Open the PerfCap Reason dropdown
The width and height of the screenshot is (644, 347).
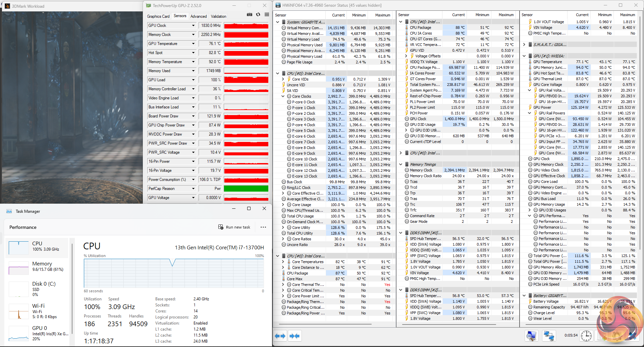[193, 189]
